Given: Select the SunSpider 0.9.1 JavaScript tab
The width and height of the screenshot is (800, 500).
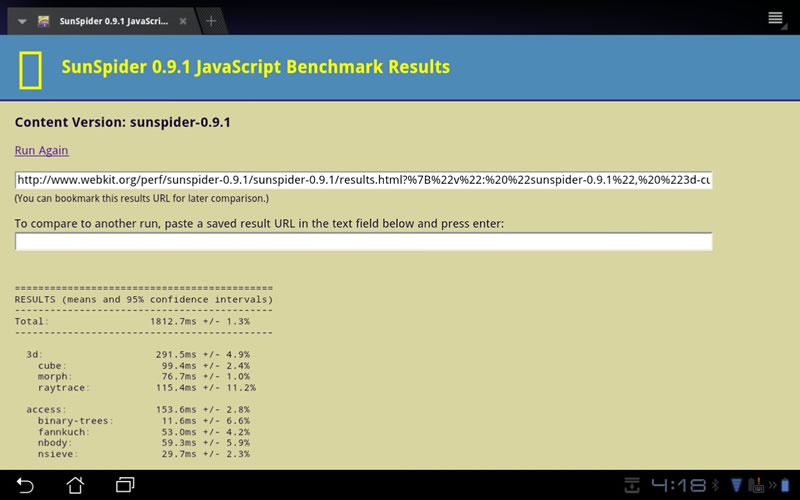Looking at the screenshot, I should tap(104, 21).
